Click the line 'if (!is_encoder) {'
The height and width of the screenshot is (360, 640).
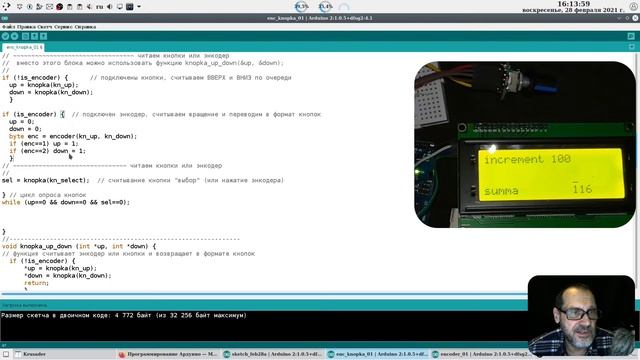tap(35, 78)
